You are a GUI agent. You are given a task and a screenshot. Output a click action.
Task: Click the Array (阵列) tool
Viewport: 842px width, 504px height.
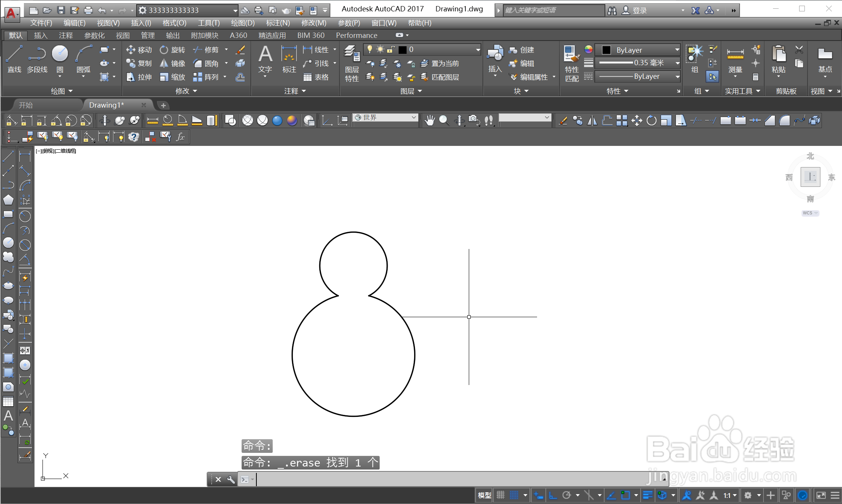point(206,77)
